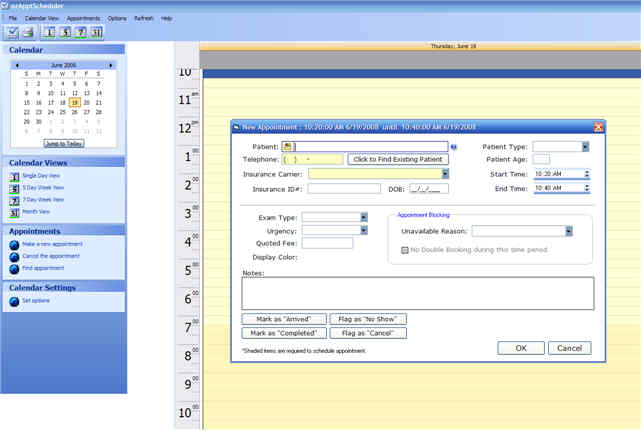Image resolution: width=641 pixels, height=430 pixels.
Task: Click into the Telephone field
Action: click(x=313, y=159)
